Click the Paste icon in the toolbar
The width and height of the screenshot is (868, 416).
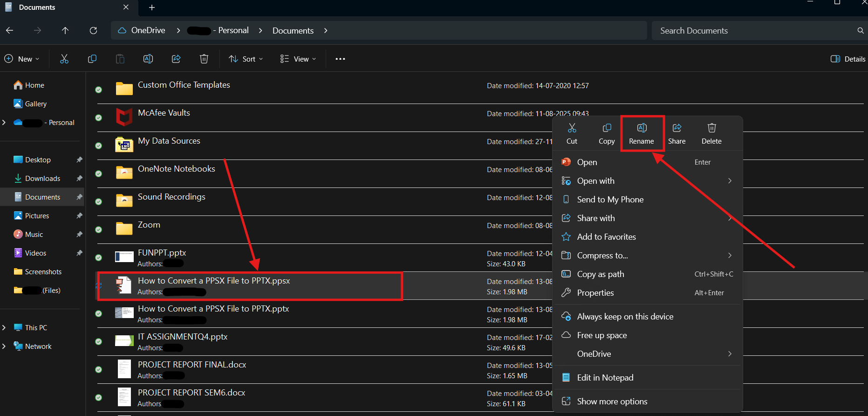click(x=120, y=59)
